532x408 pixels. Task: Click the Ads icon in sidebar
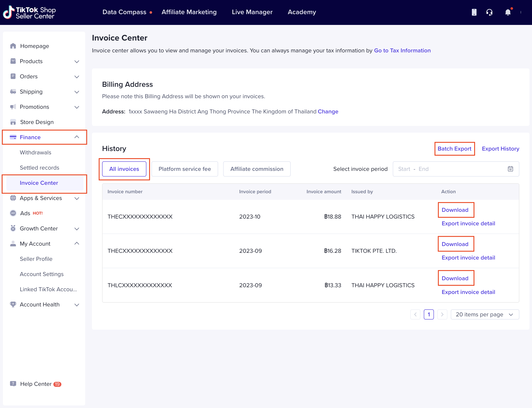13,213
